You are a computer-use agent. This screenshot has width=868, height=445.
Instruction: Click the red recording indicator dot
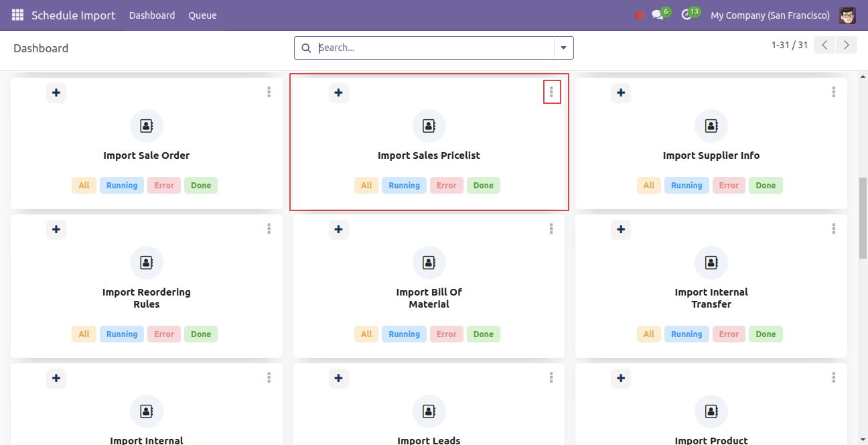[x=639, y=15]
